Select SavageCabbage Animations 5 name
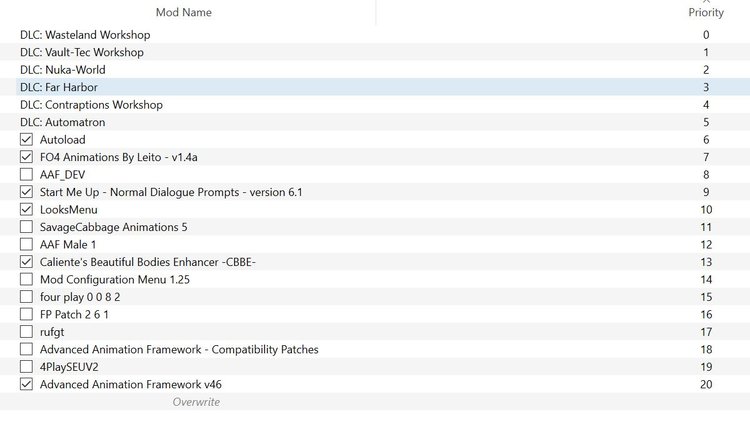This screenshot has width=750, height=427. (114, 227)
